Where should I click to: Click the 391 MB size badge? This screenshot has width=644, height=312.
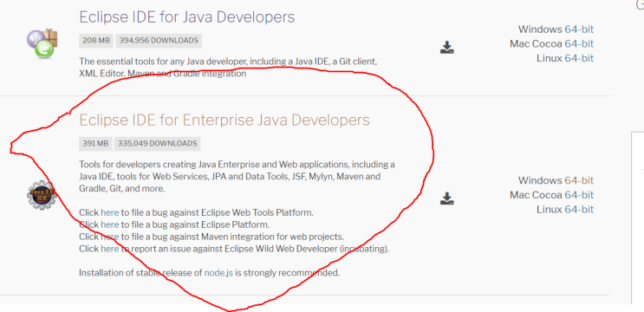click(x=95, y=144)
